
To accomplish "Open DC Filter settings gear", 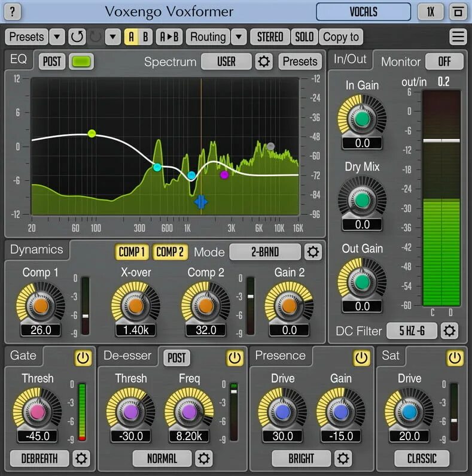I will click(x=449, y=331).
